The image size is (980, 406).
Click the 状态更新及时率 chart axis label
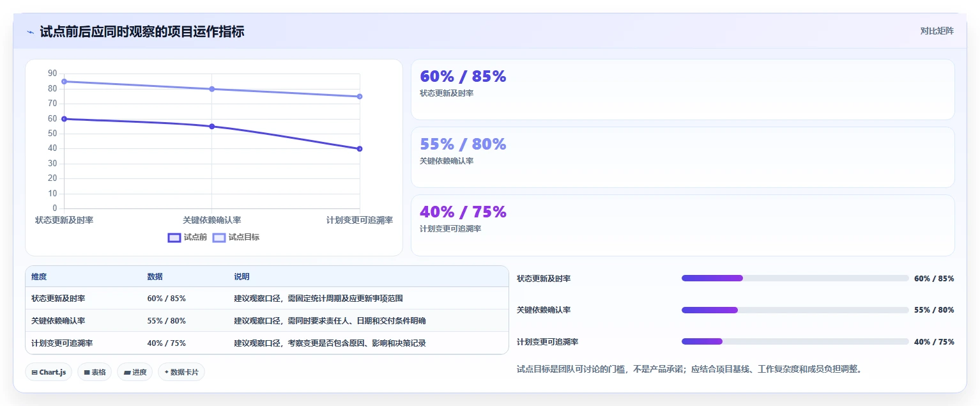[x=64, y=220]
